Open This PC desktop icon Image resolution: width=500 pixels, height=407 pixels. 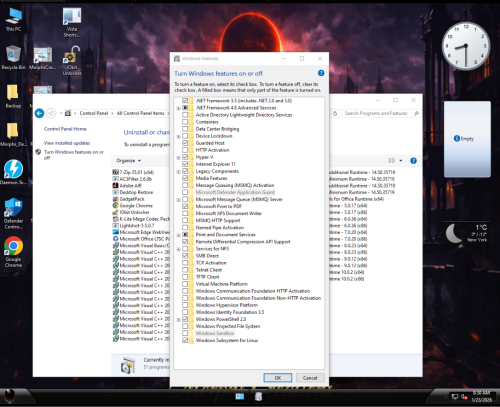pyautogui.click(x=13, y=19)
